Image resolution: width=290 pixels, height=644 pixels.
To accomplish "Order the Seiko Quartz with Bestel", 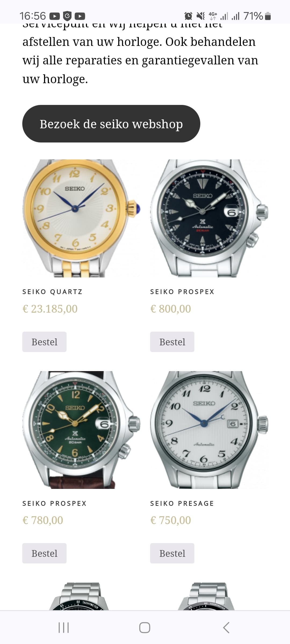I will pos(44,342).
